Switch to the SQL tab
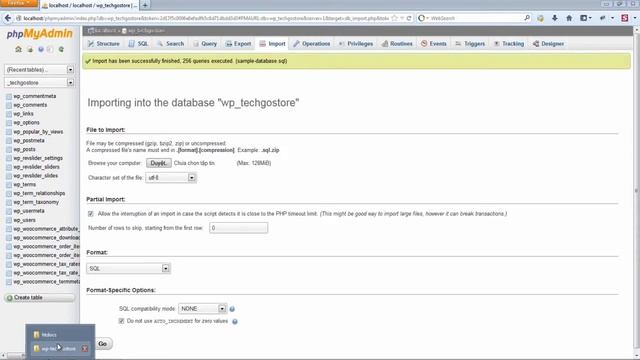 [x=138, y=44]
